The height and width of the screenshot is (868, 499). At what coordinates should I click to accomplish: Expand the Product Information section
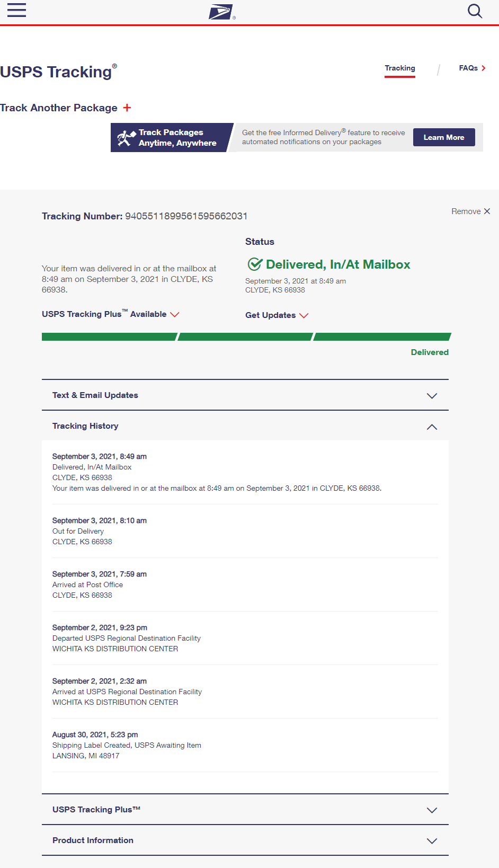432,841
